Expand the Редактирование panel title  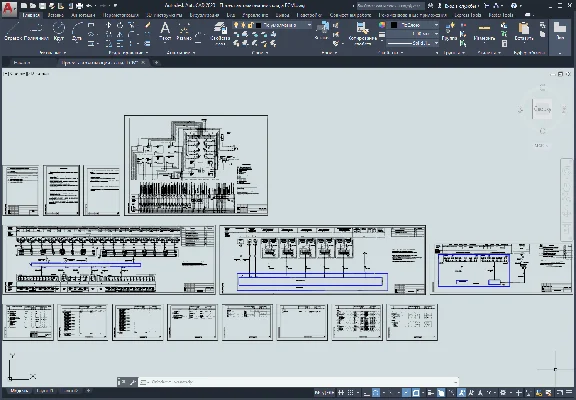pos(128,53)
